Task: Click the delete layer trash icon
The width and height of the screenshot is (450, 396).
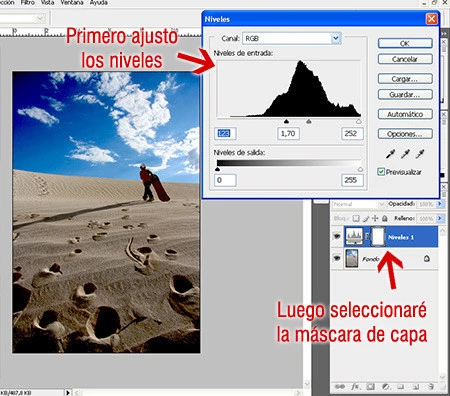Action: click(431, 387)
